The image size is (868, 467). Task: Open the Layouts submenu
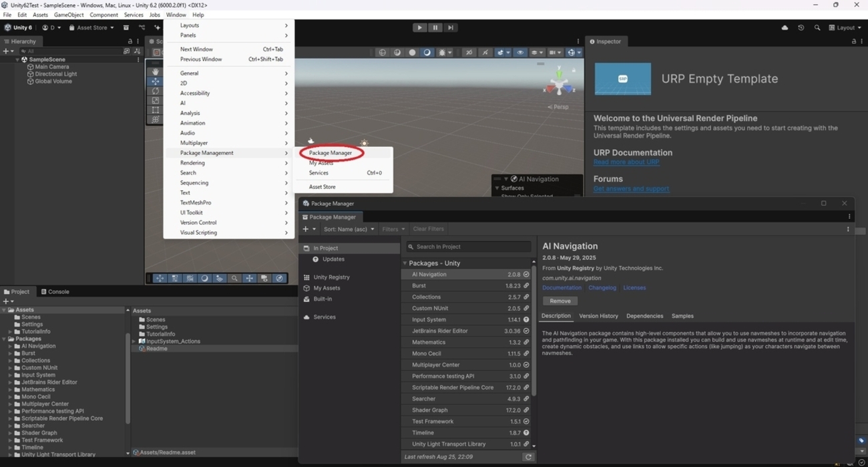229,25
